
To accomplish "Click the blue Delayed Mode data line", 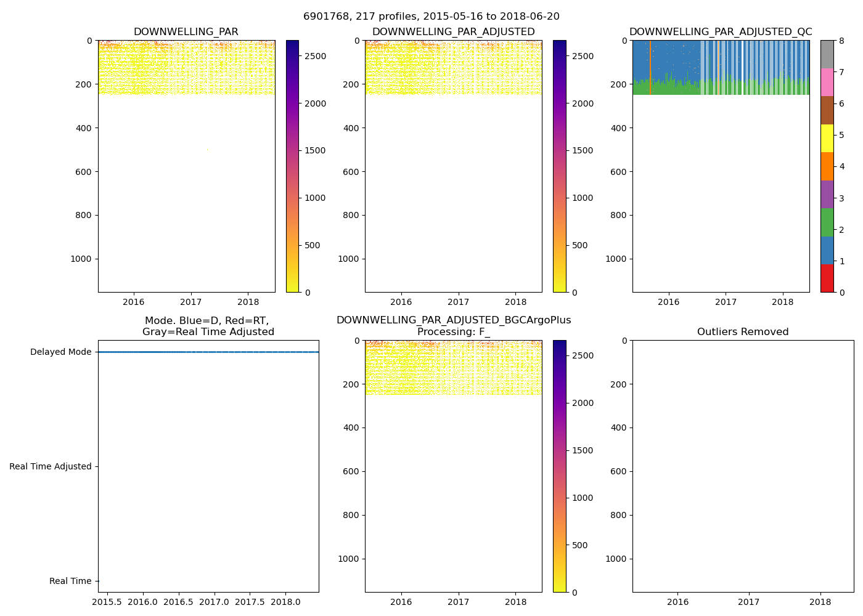I will coord(208,352).
